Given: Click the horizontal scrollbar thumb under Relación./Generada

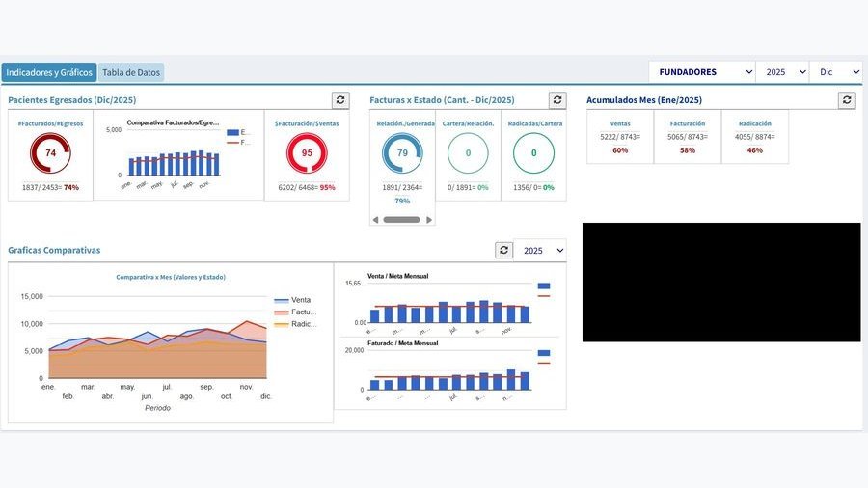Looking at the screenshot, I should tap(402, 220).
